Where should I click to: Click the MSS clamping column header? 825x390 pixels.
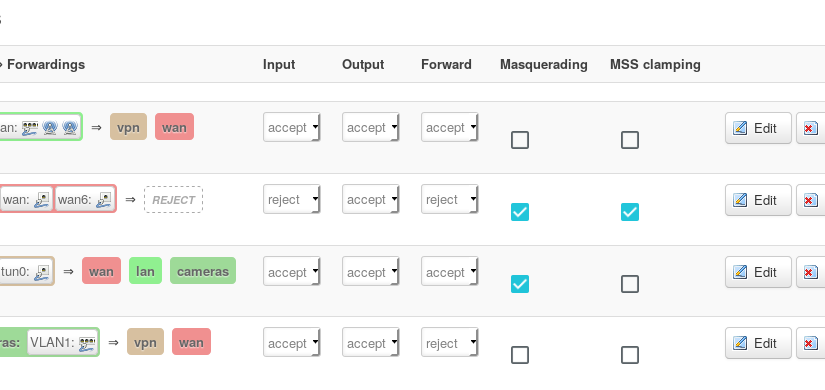(655, 65)
